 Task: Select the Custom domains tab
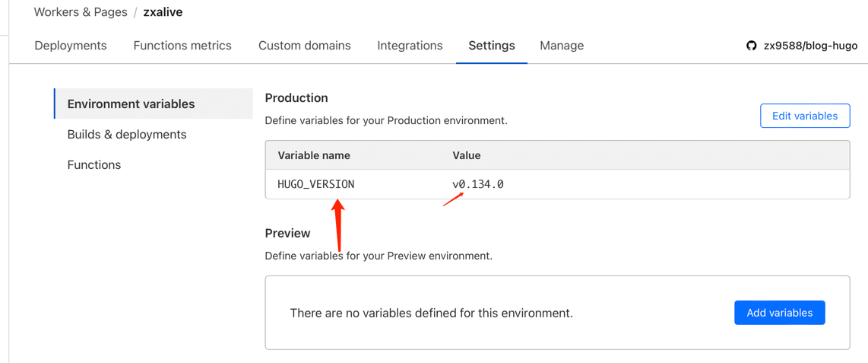pos(304,46)
